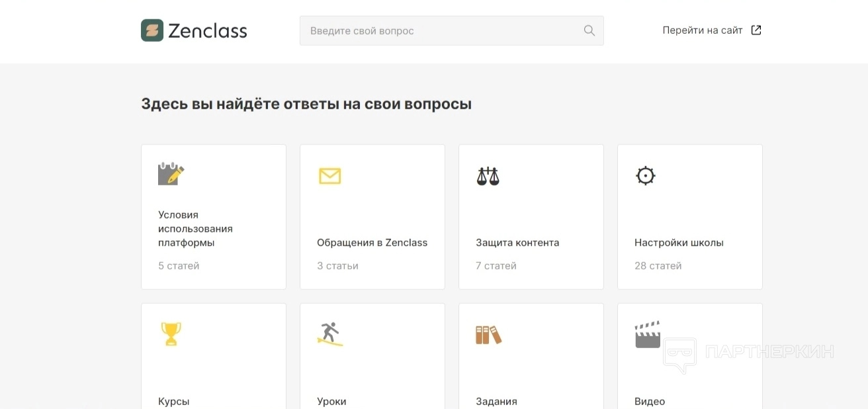Focus the 'Введите свой вопрос' search field

[x=452, y=30]
